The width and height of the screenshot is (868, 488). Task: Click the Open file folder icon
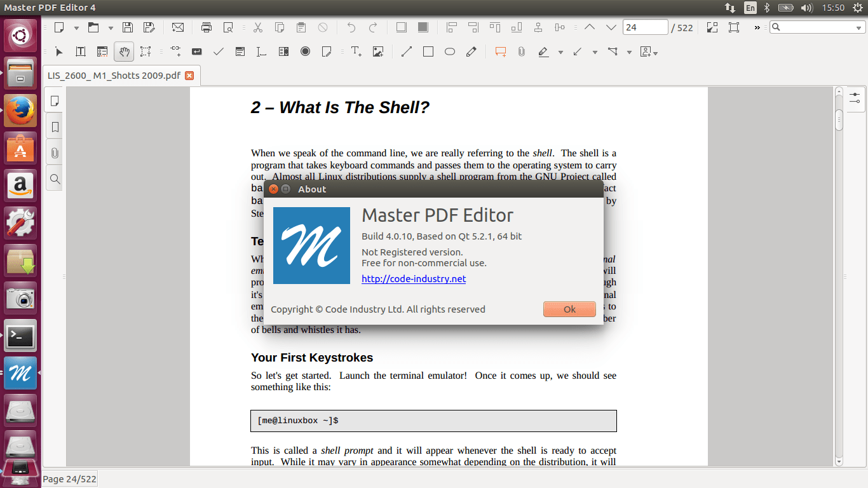(93, 27)
